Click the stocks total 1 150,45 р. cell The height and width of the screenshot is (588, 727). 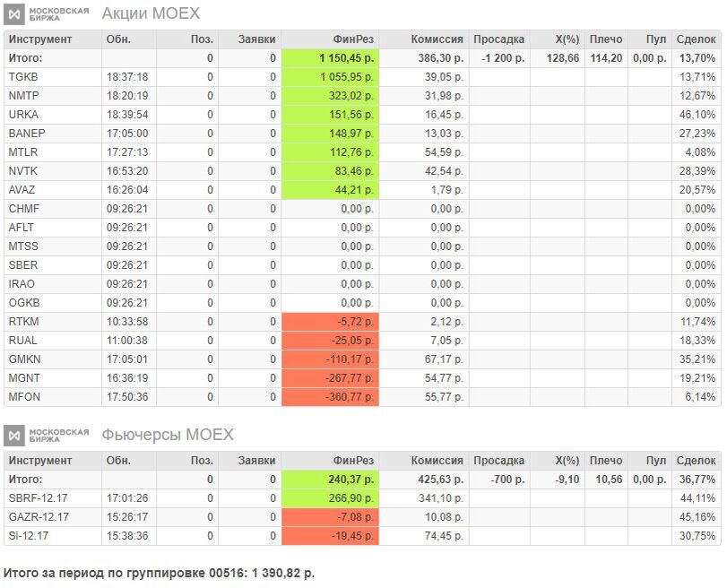point(330,58)
